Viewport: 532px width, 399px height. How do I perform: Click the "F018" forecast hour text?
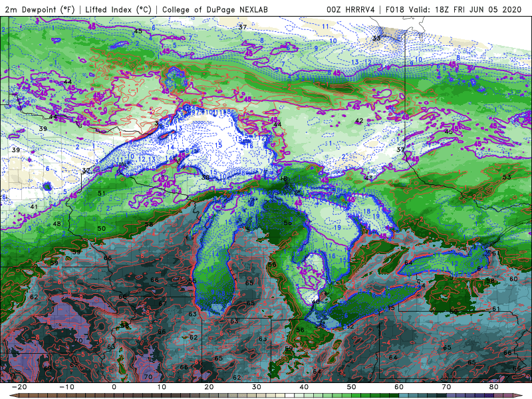[394, 9]
